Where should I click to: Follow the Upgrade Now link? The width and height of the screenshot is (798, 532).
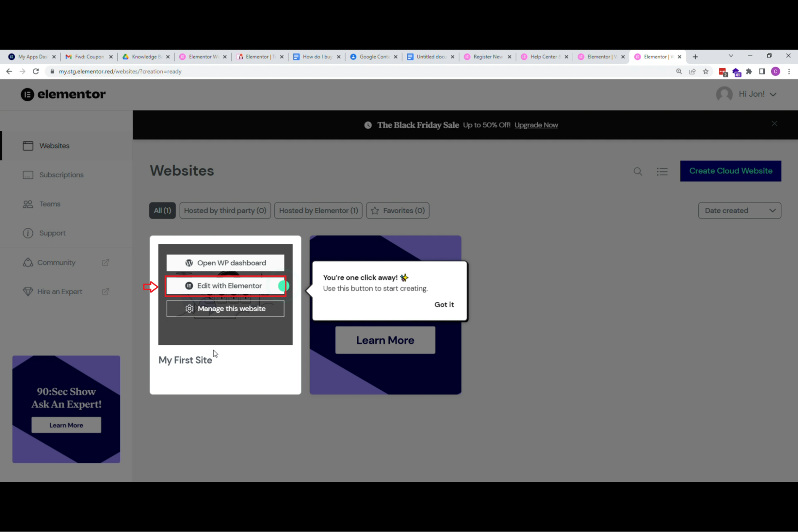pos(536,125)
